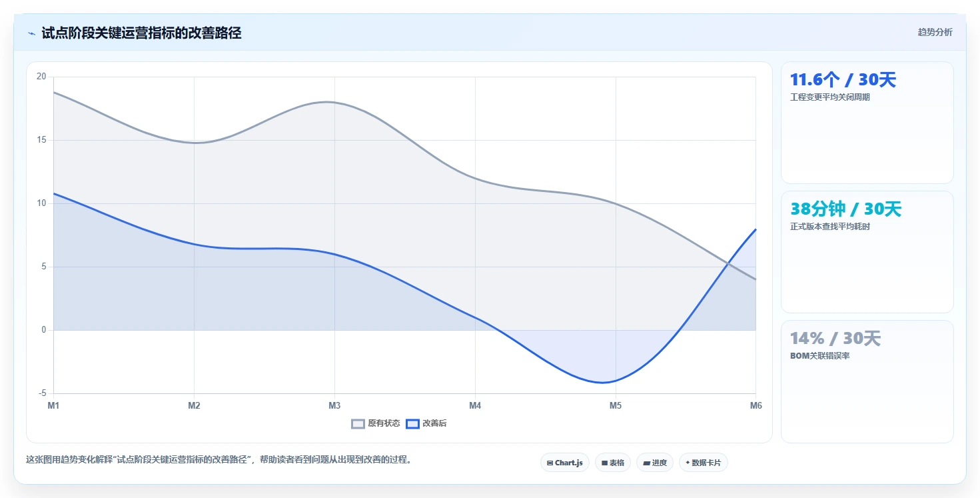Click the M1 x-axis label
Viewport: 980px width, 498px height.
click(x=53, y=405)
